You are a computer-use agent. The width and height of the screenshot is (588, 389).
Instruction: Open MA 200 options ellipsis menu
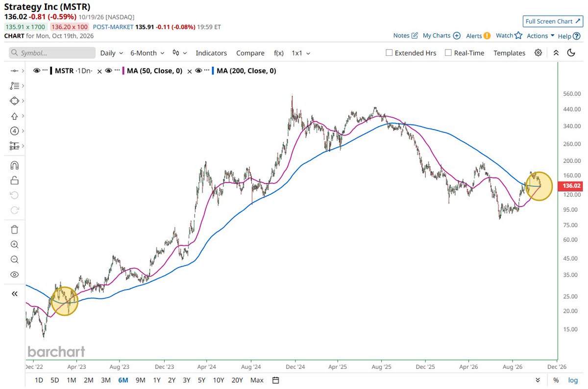click(x=206, y=71)
